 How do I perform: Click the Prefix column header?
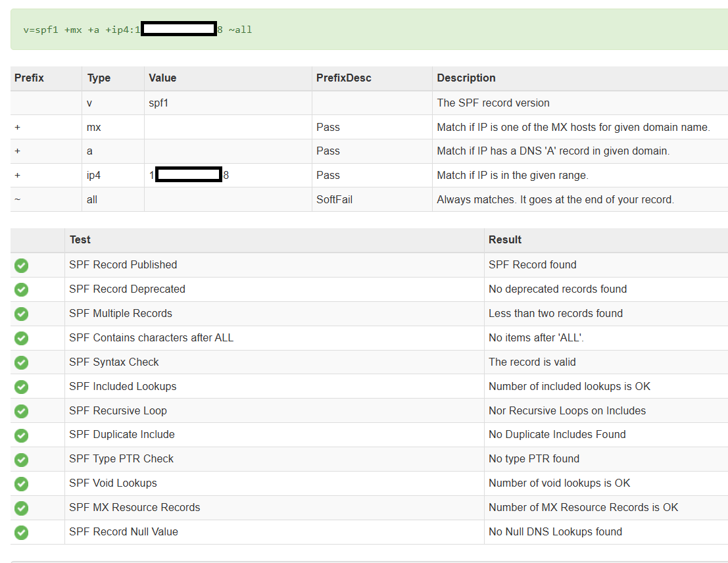[30, 78]
